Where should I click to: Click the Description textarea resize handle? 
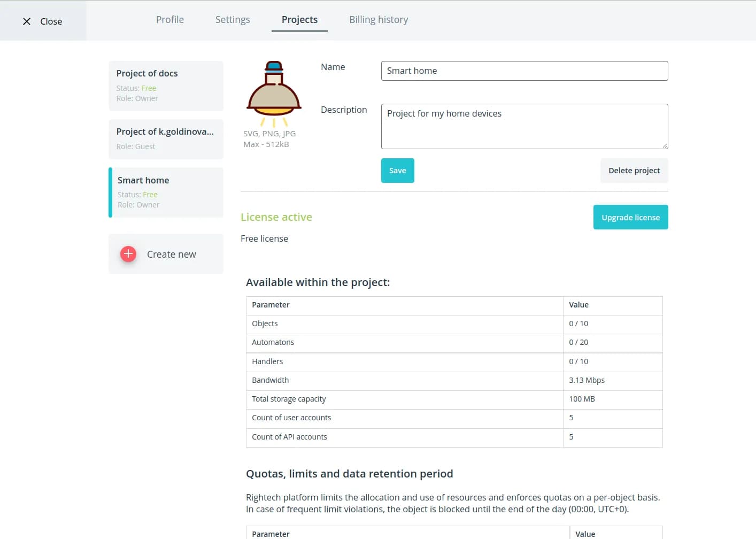[665, 145]
